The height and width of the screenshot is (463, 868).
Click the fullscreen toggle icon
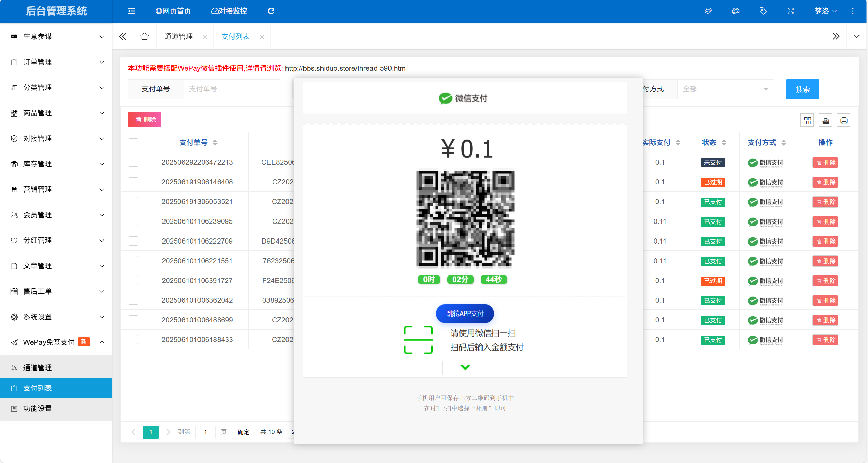click(791, 11)
